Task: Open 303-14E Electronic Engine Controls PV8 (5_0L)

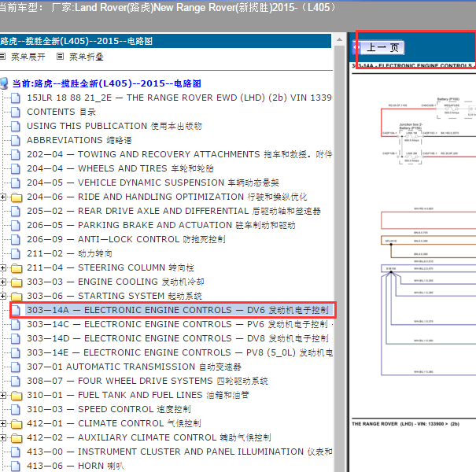Action: pos(179,352)
